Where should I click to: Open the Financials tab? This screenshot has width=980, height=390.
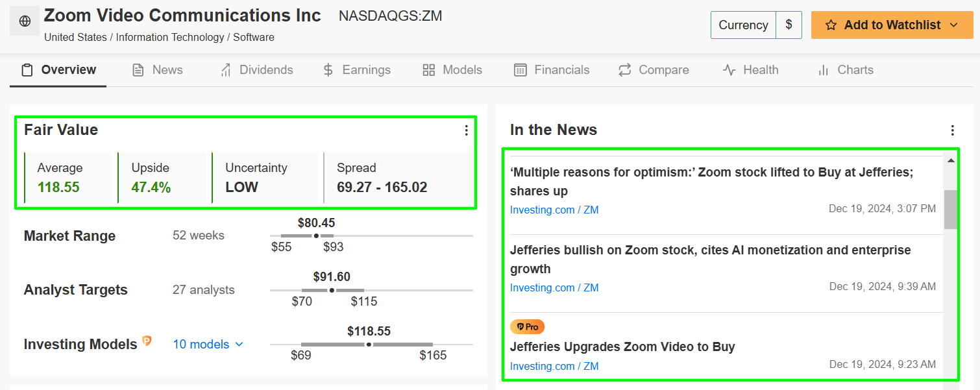(x=552, y=70)
